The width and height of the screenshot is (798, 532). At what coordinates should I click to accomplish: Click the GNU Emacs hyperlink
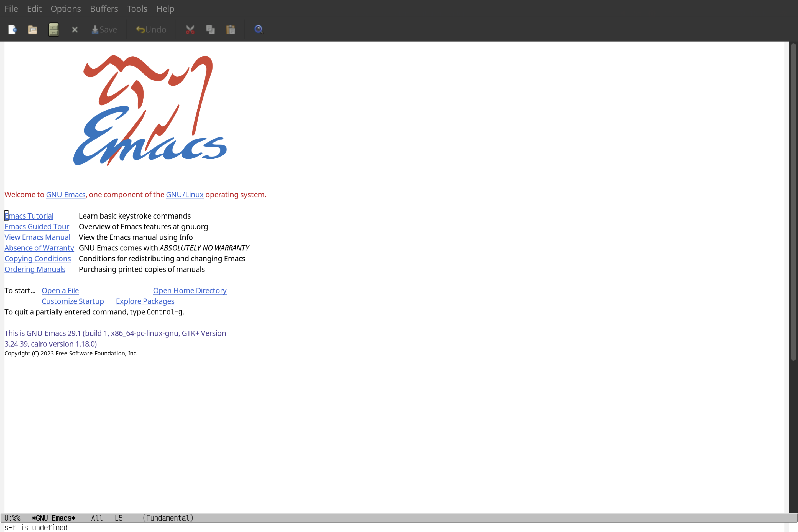coord(65,194)
